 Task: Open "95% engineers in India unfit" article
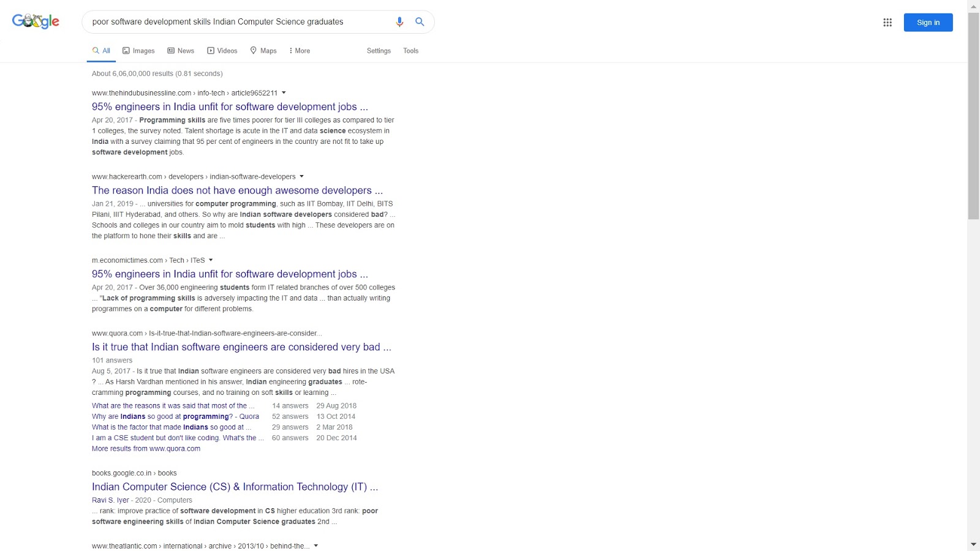click(x=229, y=107)
